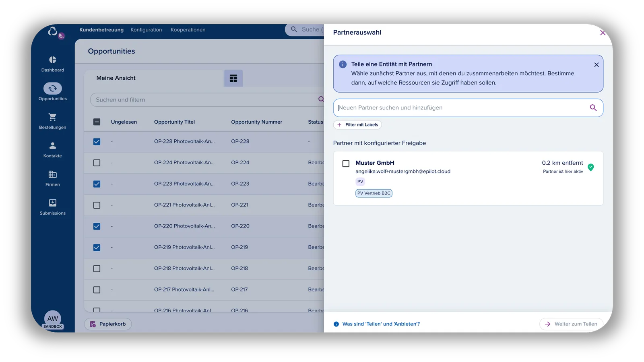
Task: Click the Muster GmbH partner name
Action: pyautogui.click(x=375, y=163)
